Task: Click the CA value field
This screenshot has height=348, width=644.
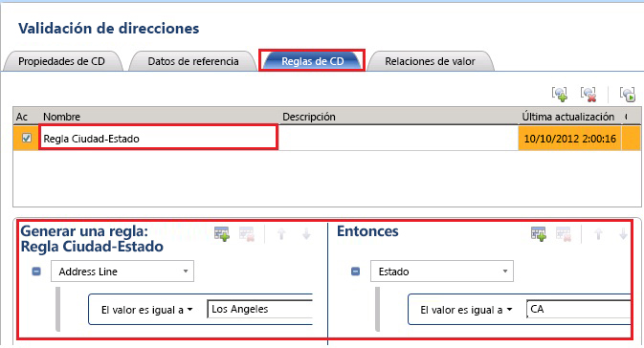Action: pos(578,310)
